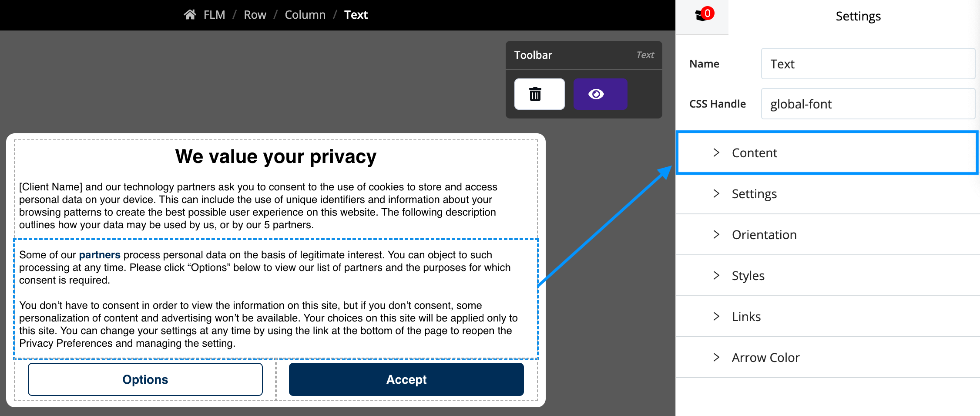Click the Accept button
The height and width of the screenshot is (416, 980).
click(406, 379)
